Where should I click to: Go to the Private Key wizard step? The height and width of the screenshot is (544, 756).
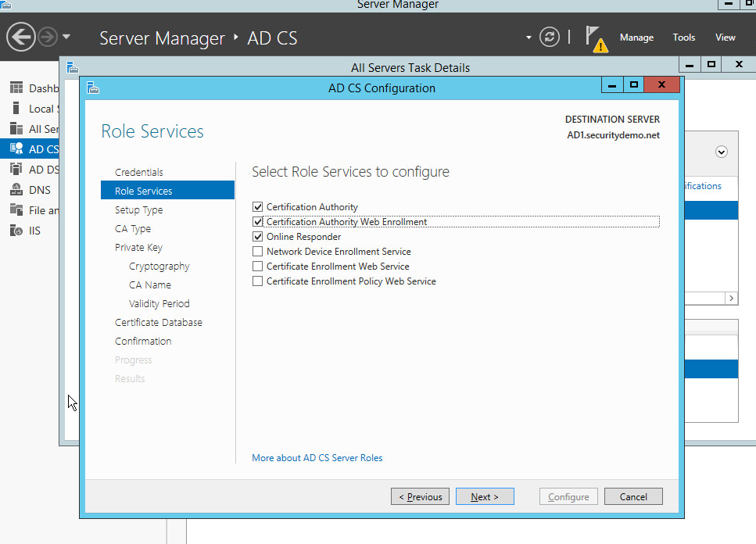pos(138,247)
